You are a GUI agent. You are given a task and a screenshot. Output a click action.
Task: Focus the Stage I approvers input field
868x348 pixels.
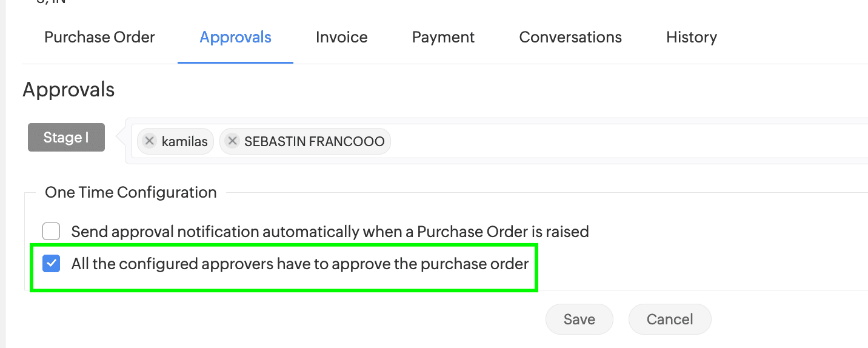(x=606, y=141)
